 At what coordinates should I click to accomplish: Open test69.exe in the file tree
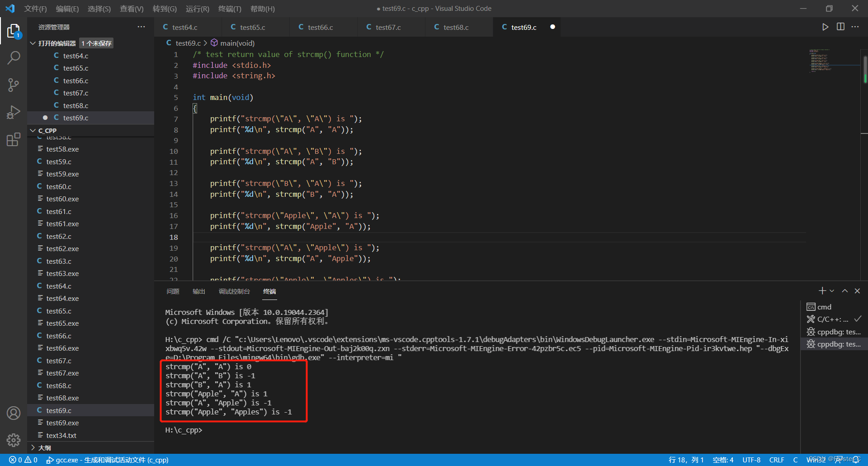(90, 423)
